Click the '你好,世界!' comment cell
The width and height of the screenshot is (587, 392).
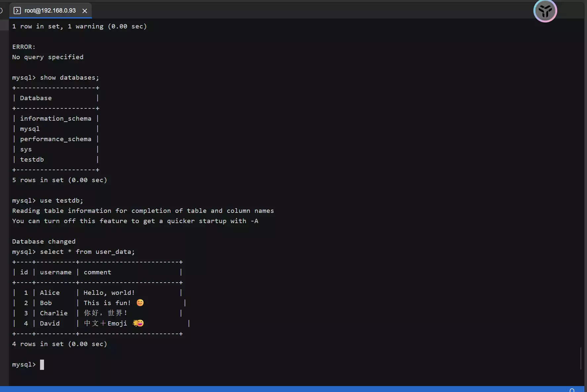105,313
